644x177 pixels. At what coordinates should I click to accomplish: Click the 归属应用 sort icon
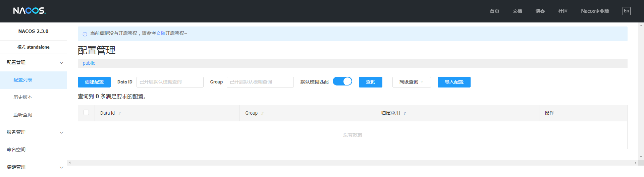(x=405, y=113)
